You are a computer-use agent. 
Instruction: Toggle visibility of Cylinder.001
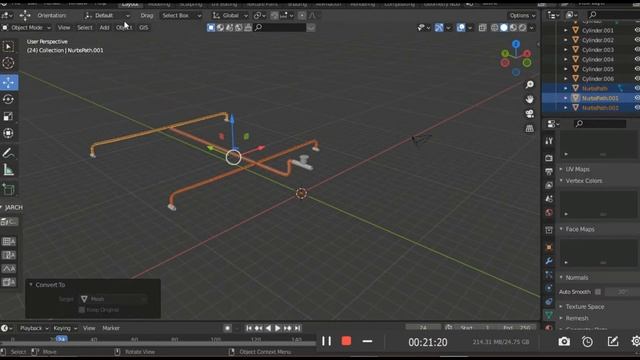pyautogui.click(x=637, y=30)
